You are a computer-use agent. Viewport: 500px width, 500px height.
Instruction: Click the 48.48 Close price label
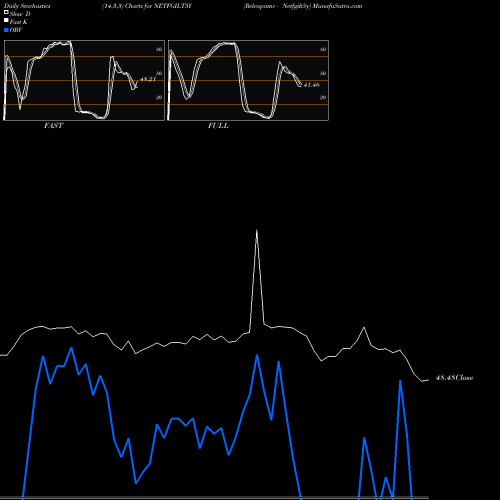click(454, 378)
